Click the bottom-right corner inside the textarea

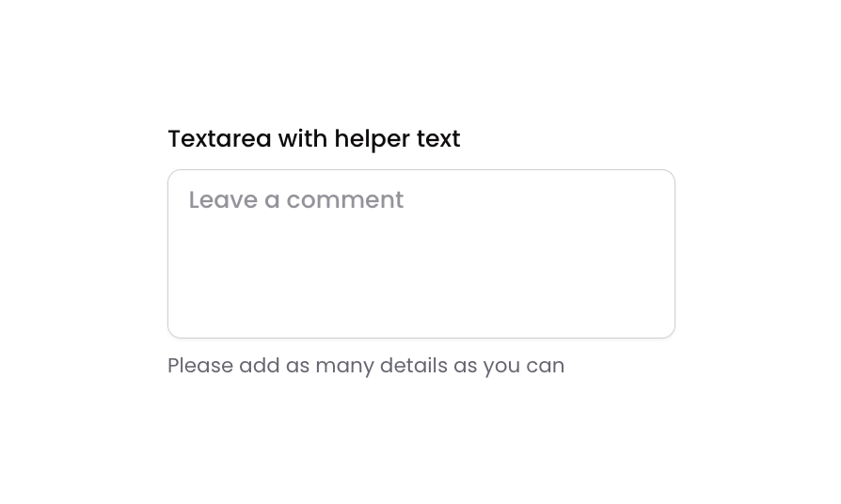point(660,324)
